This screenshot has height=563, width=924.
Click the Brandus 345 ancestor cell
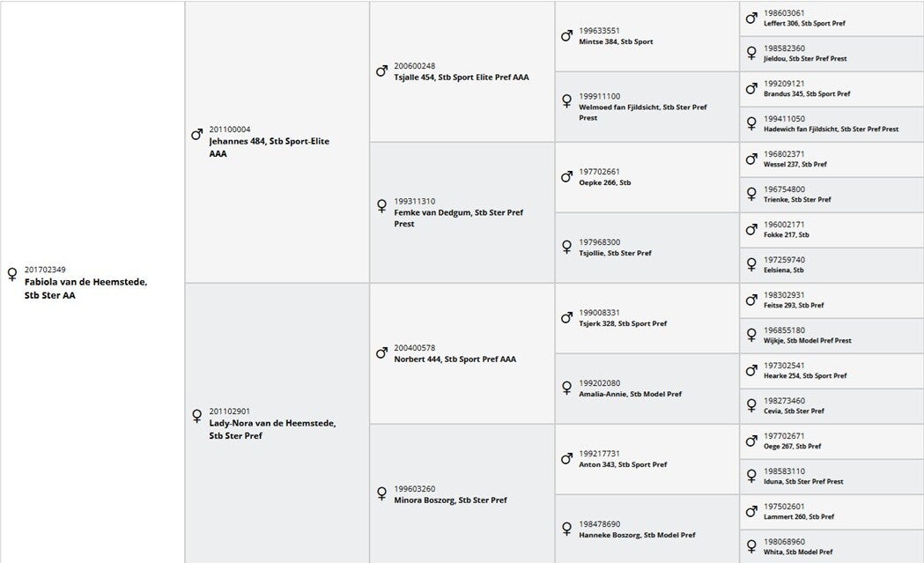(x=807, y=94)
